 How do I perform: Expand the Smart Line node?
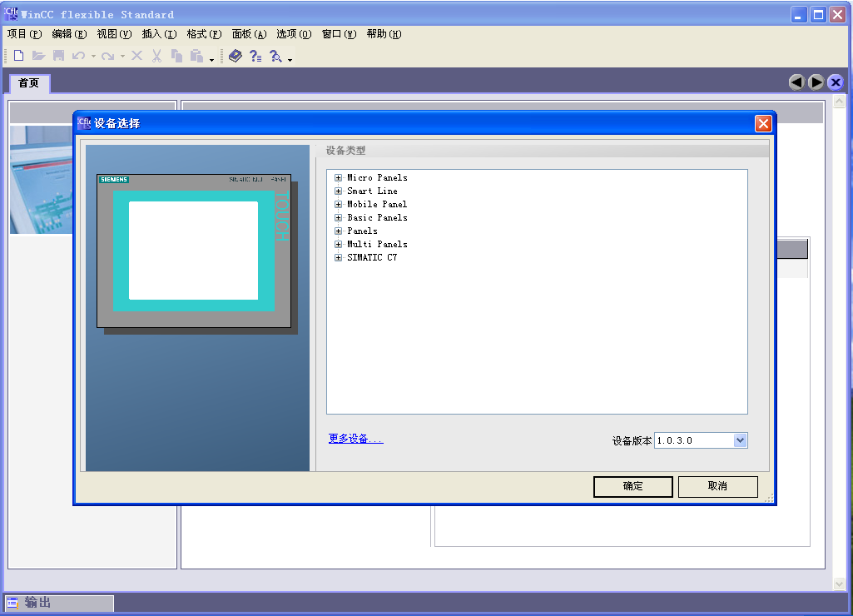point(339,191)
